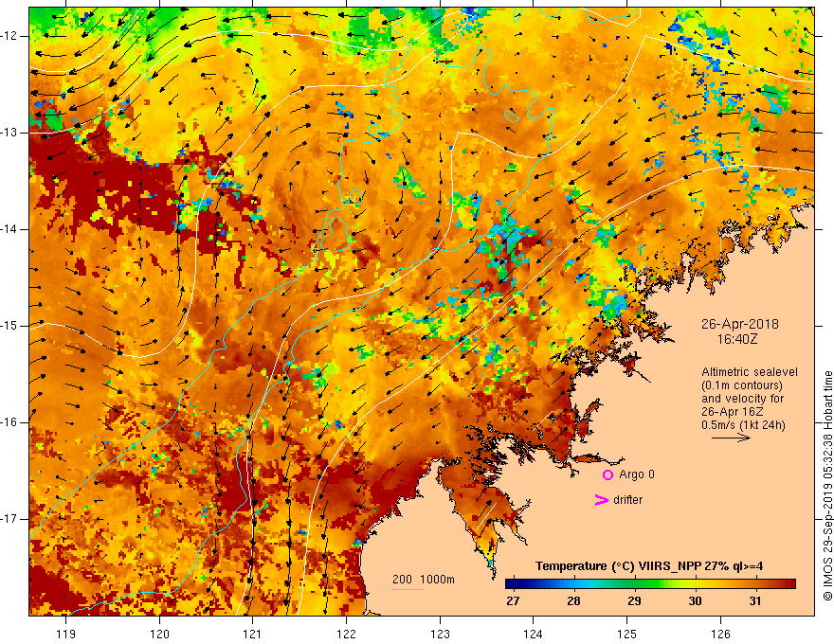Click the magenta drifter arrow symbol
The height and width of the screenshot is (644, 834).
pos(601,500)
